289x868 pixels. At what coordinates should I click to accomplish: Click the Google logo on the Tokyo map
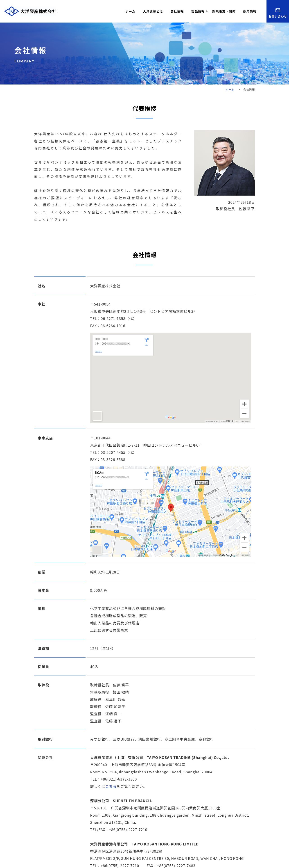pyautogui.click(x=171, y=551)
